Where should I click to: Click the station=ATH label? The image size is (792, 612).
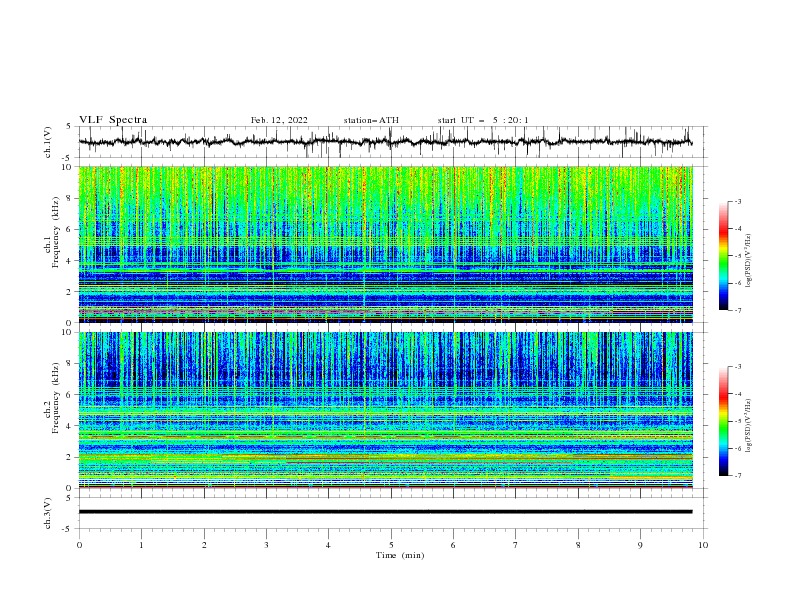371,120
